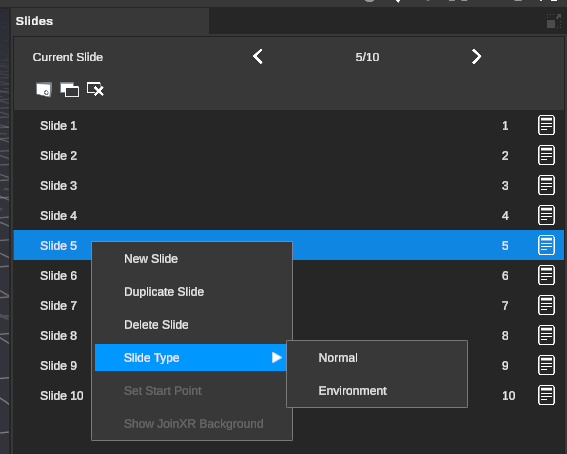Expand the Slide Type submenu arrow

(277, 357)
